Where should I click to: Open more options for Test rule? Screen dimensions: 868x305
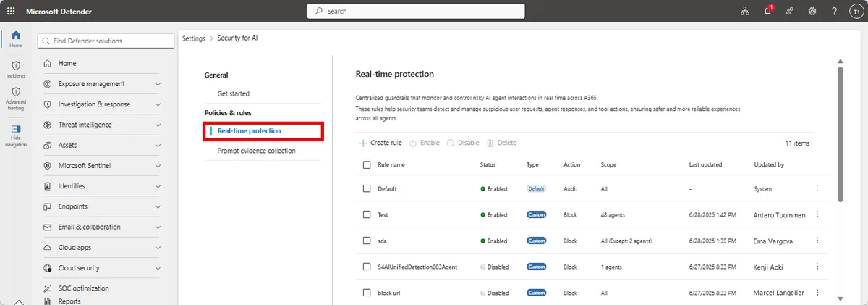(817, 214)
